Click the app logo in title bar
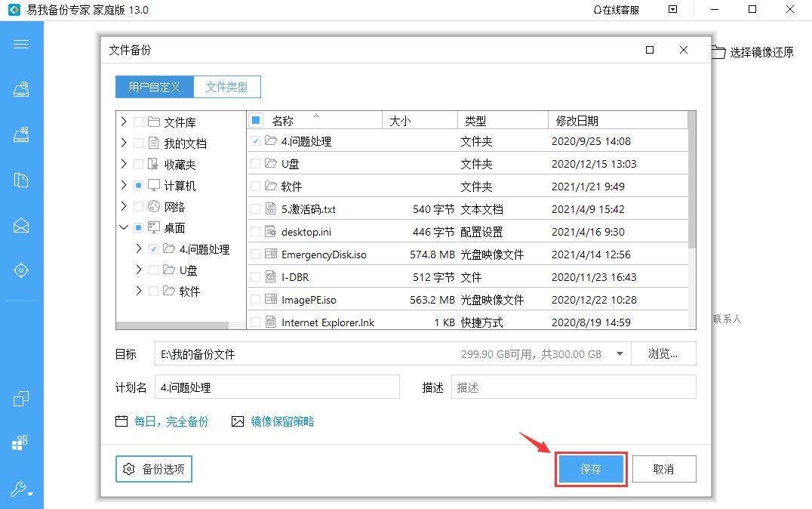 tap(14, 10)
